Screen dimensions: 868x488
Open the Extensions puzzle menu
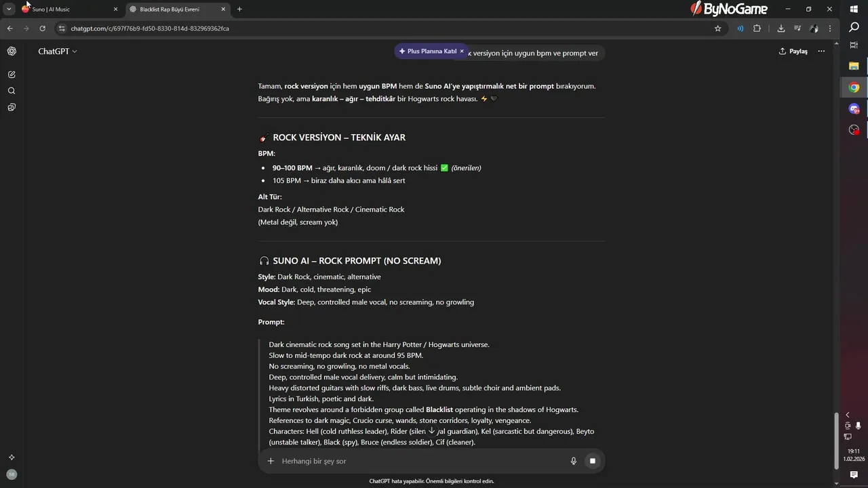point(757,28)
